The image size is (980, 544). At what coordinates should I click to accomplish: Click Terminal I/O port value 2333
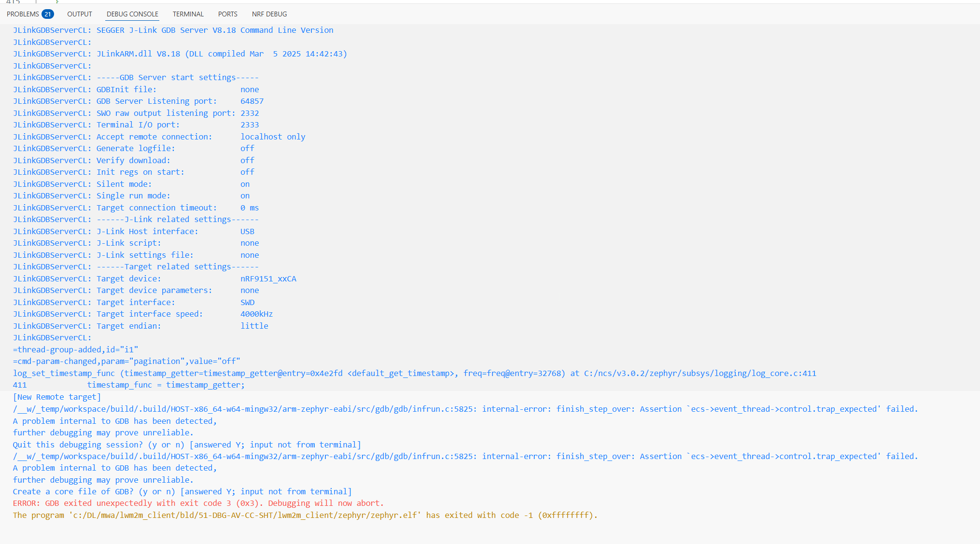[250, 125]
